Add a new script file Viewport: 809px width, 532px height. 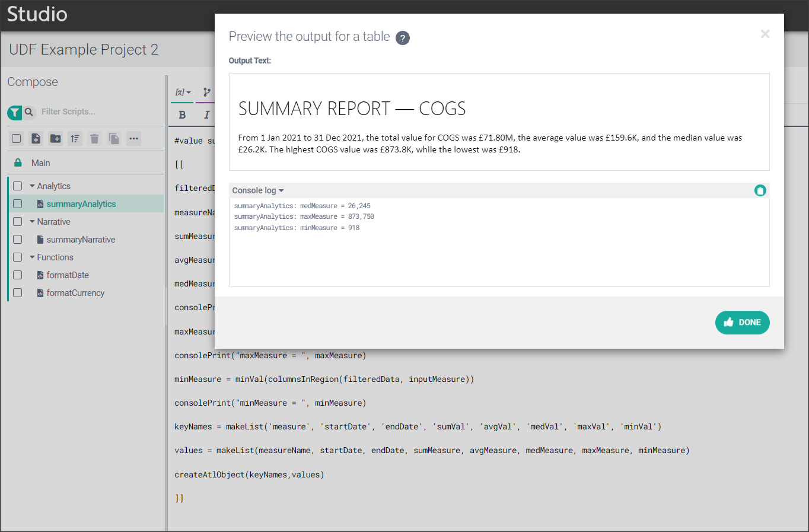pyautogui.click(x=36, y=139)
